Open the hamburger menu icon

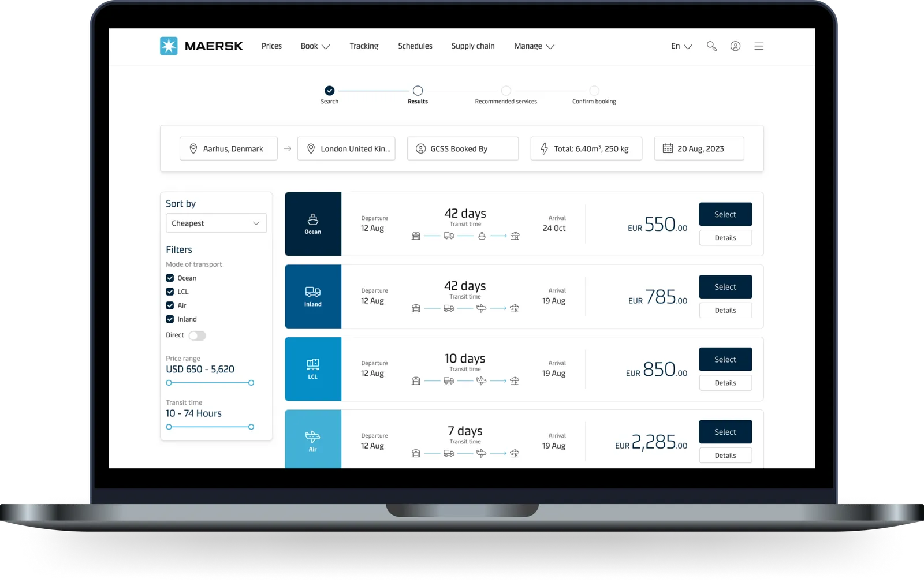click(759, 46)
